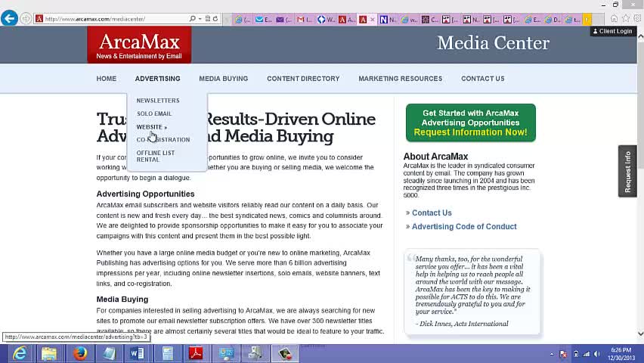Click the page scrollbar down arrow
Viewport: 644px width, 363px height.
[640, 334]
